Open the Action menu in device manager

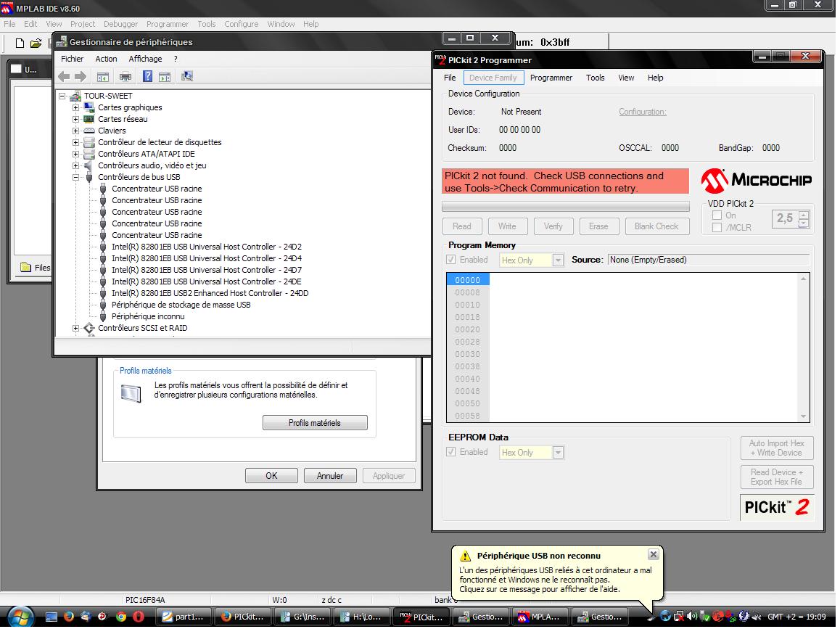click(106, 59)
